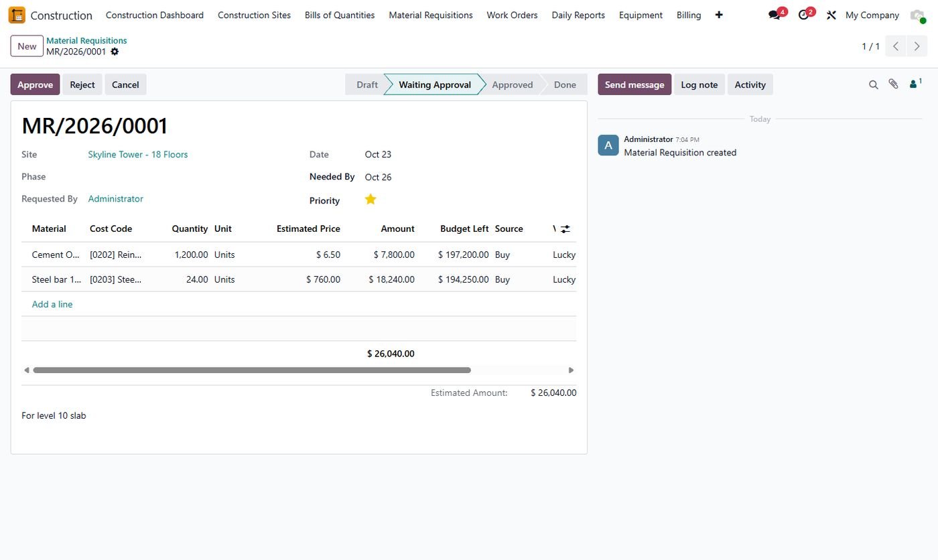Click the Administrator avatar in chatter
Viewport: 938px width, 560px height.
[x=608, y=145]
